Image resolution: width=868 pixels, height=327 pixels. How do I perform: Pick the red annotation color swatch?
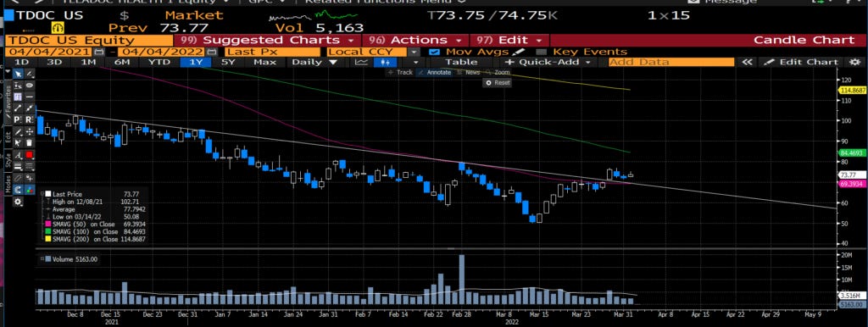[30, 154]
